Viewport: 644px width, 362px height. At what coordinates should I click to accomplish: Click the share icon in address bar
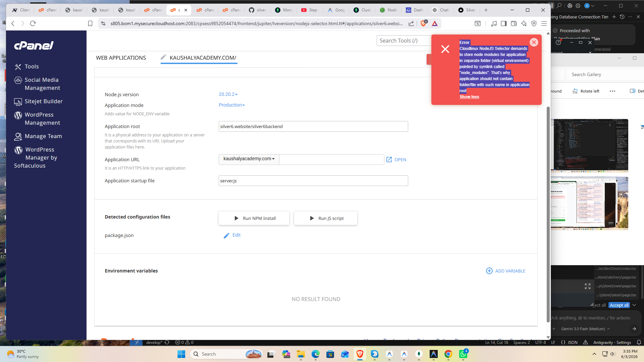(x=411, y=23)
